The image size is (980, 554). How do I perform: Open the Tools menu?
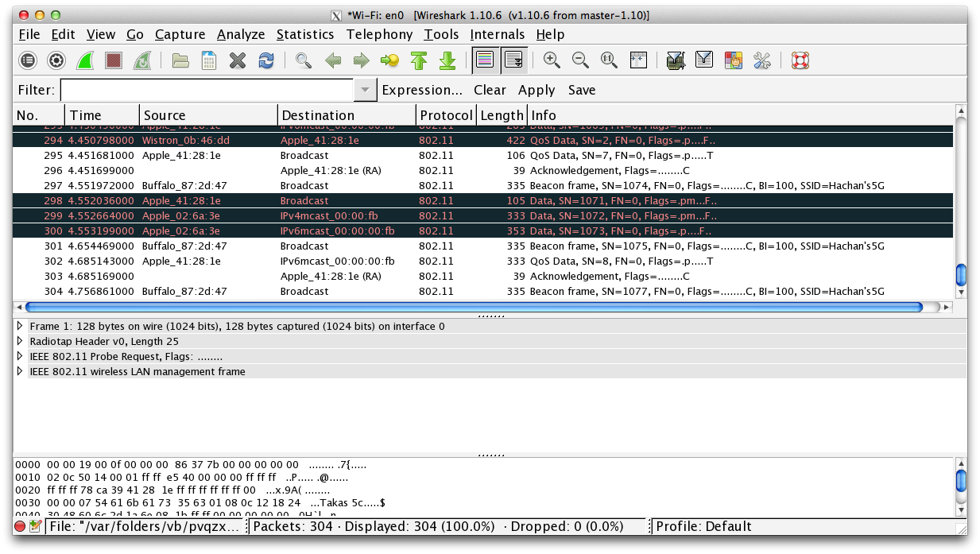coord(442,34)
